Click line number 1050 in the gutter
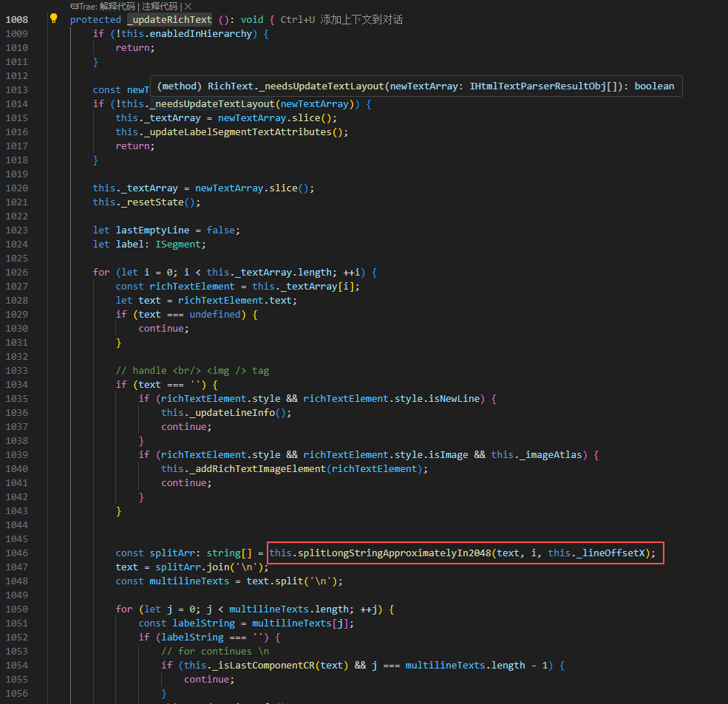 coord(17,609)
